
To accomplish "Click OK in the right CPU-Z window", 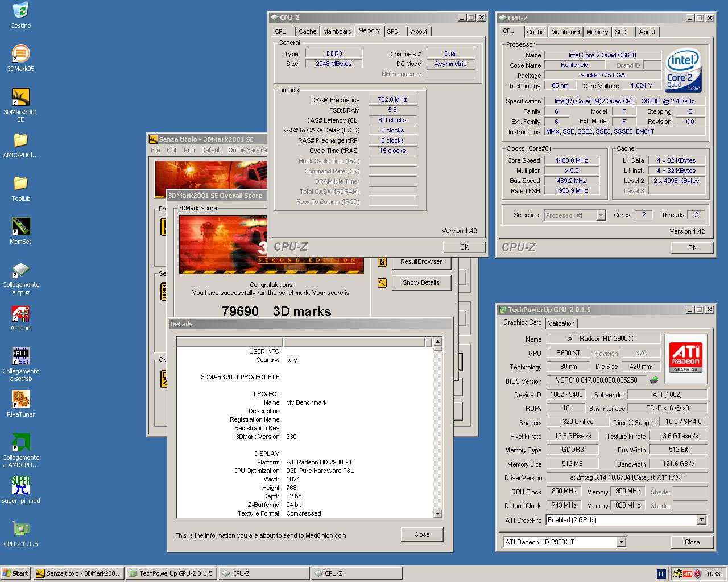I will pyautogui.click(x=692, y=248).
